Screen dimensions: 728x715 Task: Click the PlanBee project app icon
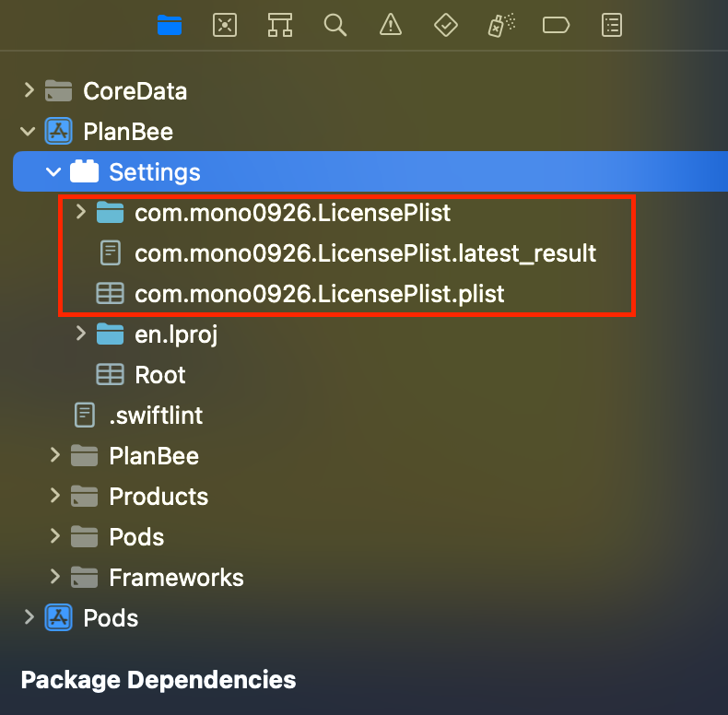point(58,131)
